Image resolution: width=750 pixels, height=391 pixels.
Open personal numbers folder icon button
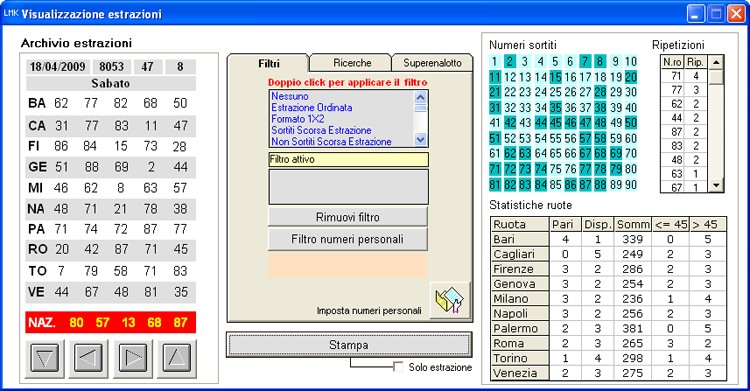[450, 300]
